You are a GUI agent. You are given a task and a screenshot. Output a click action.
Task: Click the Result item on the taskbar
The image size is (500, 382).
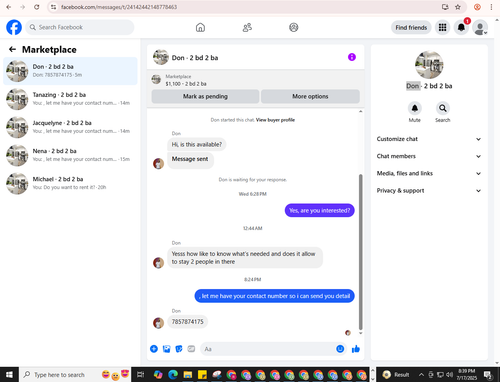(x=395, y=375)
